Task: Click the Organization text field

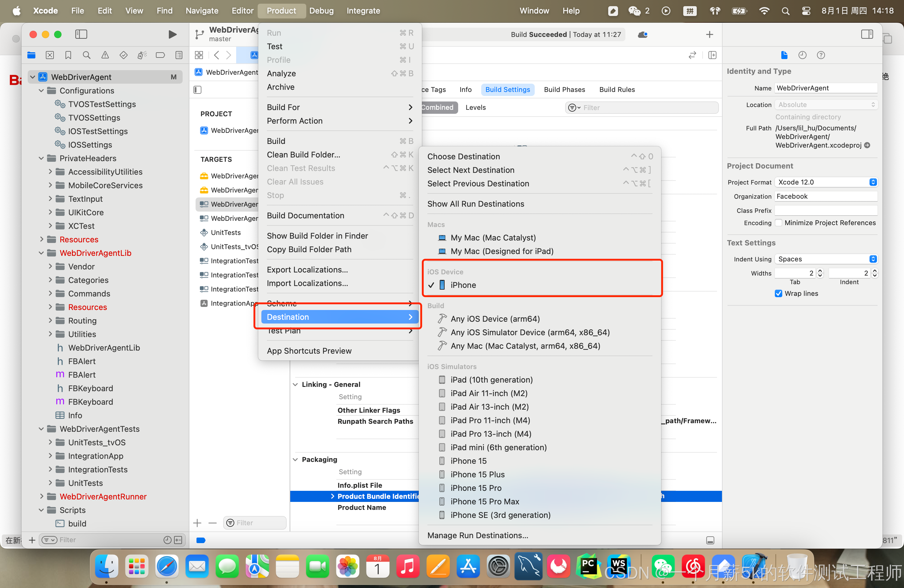Action: point(826,196)
